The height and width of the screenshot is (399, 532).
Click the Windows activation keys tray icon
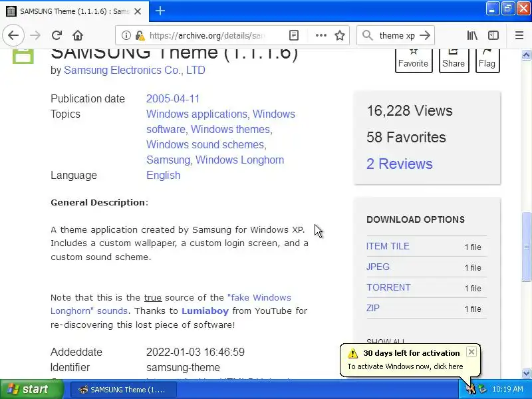[x=471, y=389]
